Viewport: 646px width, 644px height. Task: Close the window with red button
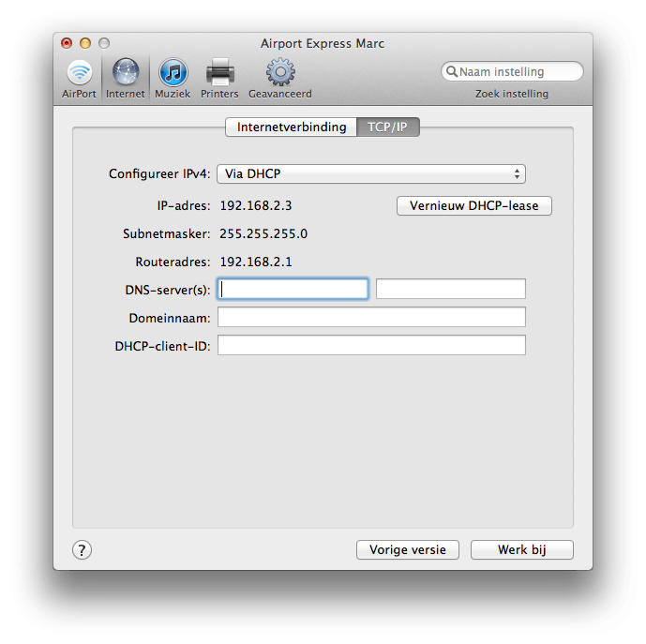pos(67,43)
